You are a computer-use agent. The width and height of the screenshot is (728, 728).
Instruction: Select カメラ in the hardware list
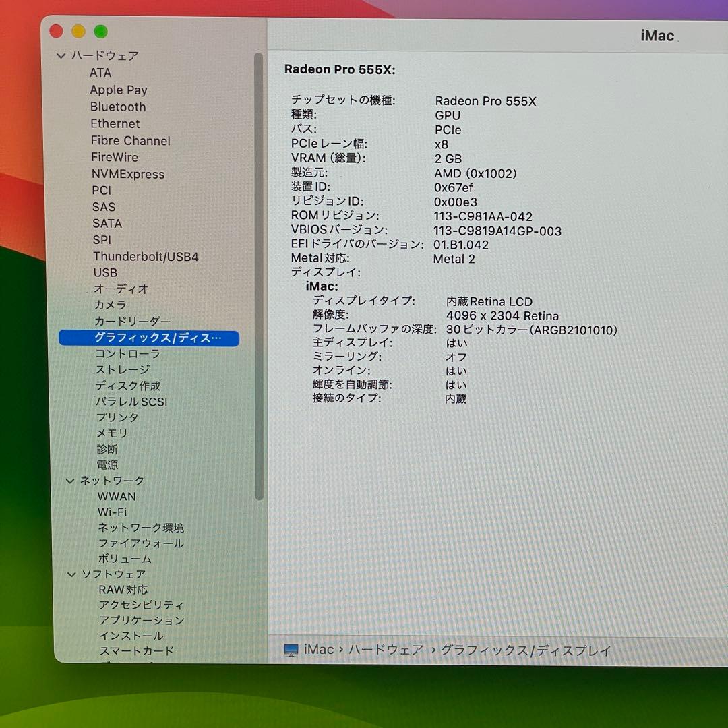(109, 305)
